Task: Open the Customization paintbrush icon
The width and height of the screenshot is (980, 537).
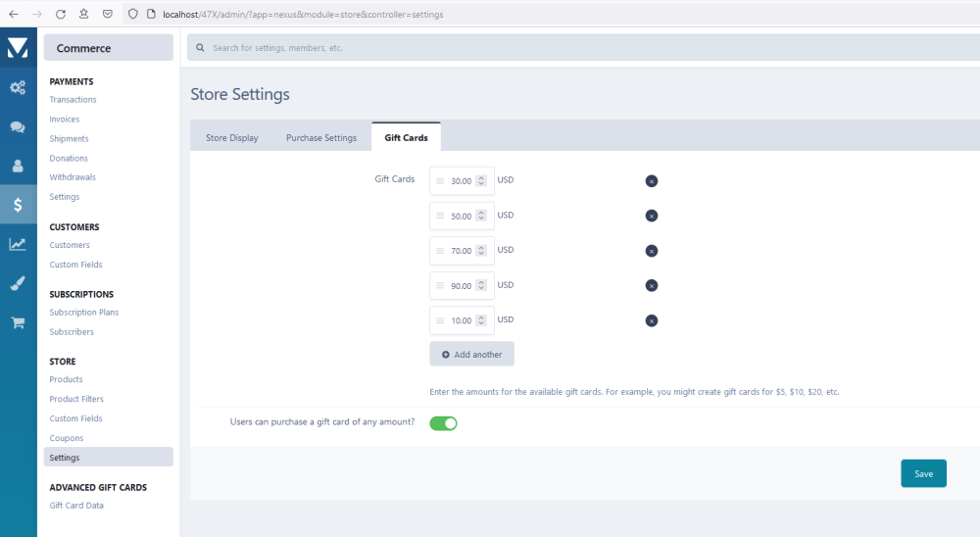Action: pyautogui.click(x=18, y=283)
